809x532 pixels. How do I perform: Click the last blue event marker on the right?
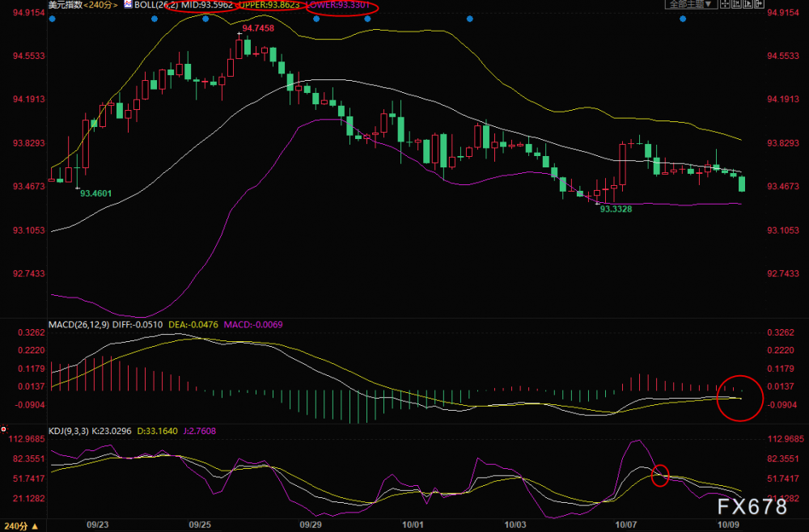click(683, 19)
